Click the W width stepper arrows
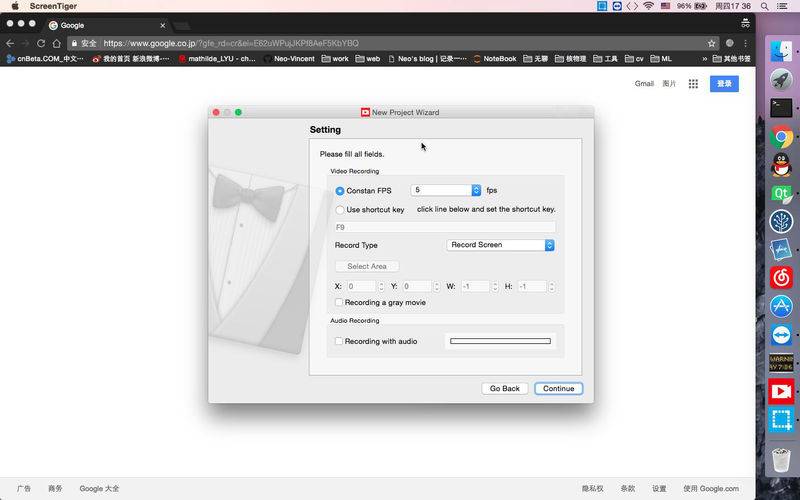800x500 pixels. pos(495,287)
